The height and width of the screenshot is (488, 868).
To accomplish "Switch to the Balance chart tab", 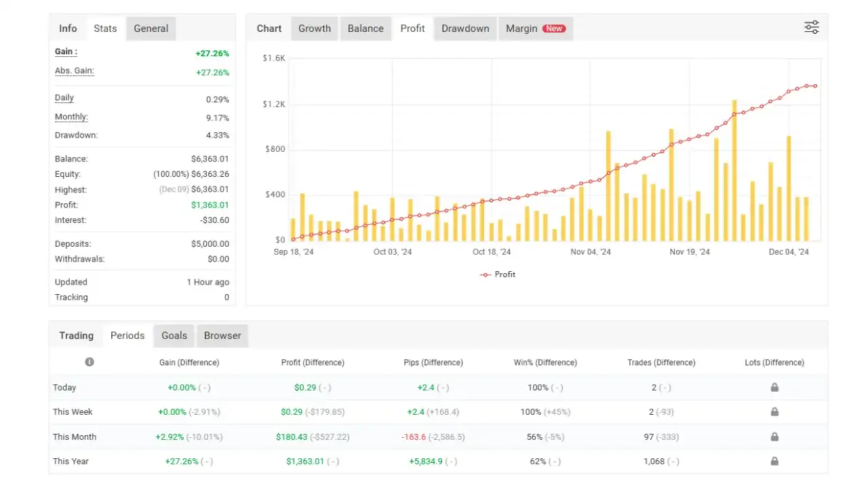I will pos(366,28).
